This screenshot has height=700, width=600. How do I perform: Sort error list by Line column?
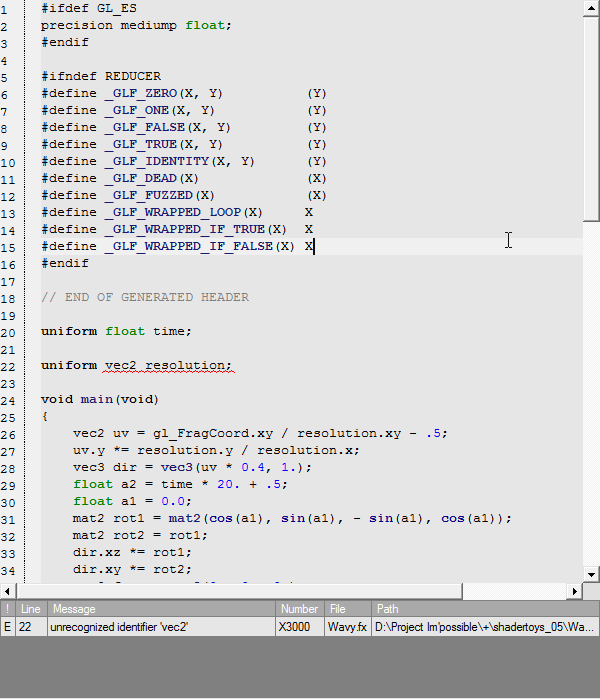click(32, 608)
